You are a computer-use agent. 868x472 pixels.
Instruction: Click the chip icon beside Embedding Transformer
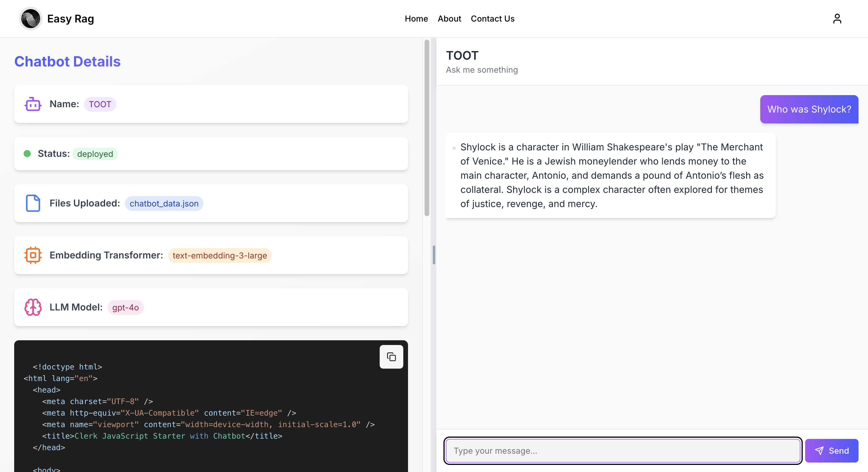(x=33, y=255)
